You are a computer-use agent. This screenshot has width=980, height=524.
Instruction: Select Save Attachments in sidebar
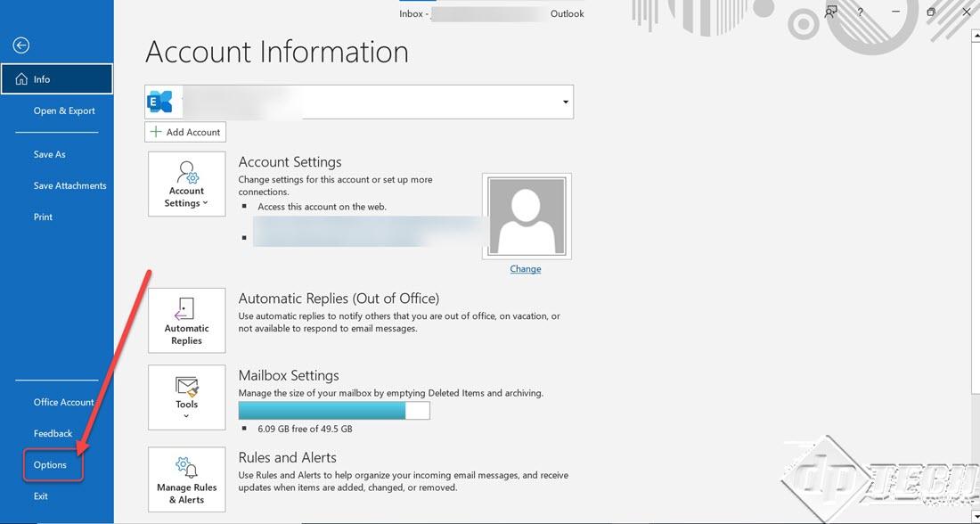(x=69, y=185)
